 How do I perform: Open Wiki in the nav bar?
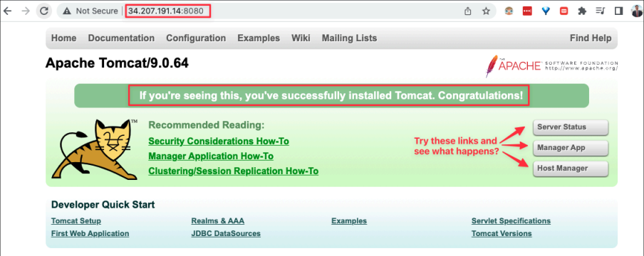[301, 38]
